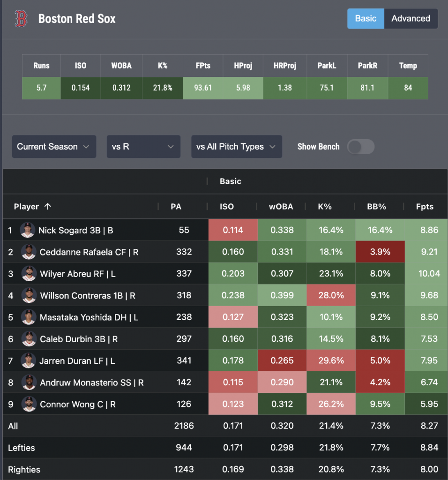This screenshot has width=448, height=480.
Task: Click the Boston Red Sox logo icon
Action: (x=21, y=19)
